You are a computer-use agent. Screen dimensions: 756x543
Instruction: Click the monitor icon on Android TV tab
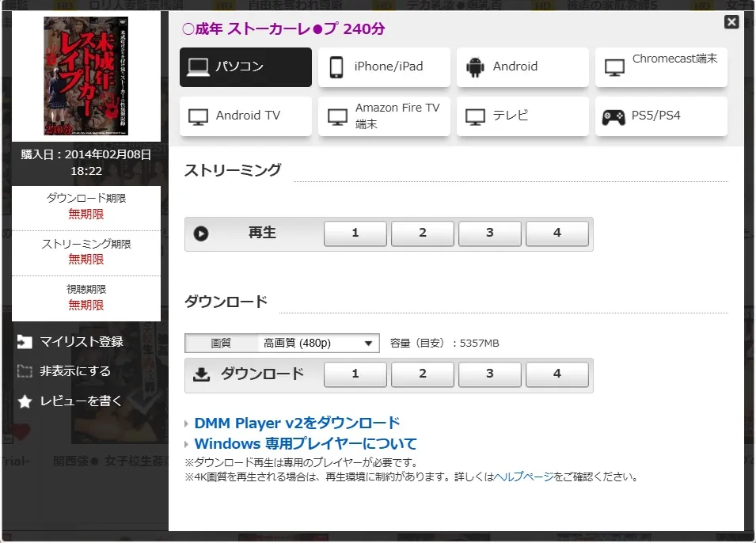[x=198, y=117]
